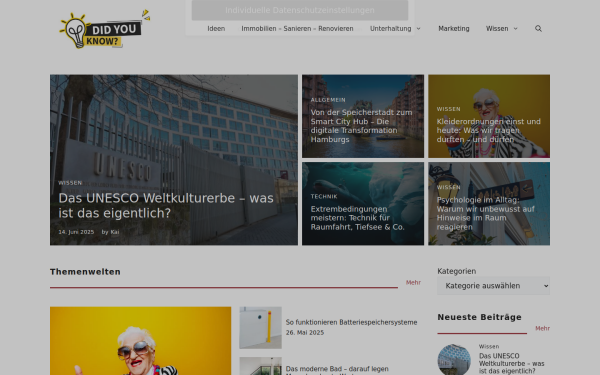The image size is (600, 375).
Task: Click the ALLGEMEIN category label
Action: pyautogui.click(x=328, y=100)
